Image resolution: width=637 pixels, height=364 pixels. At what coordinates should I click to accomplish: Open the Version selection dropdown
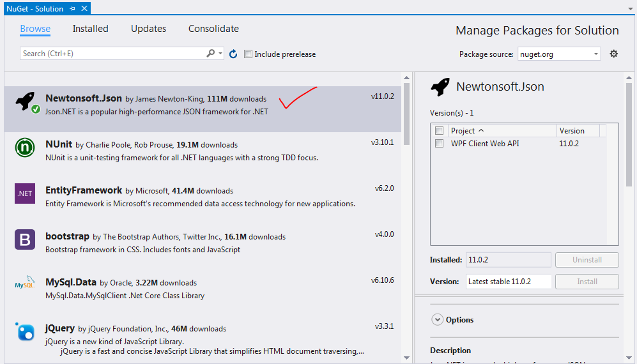(509, 282)
